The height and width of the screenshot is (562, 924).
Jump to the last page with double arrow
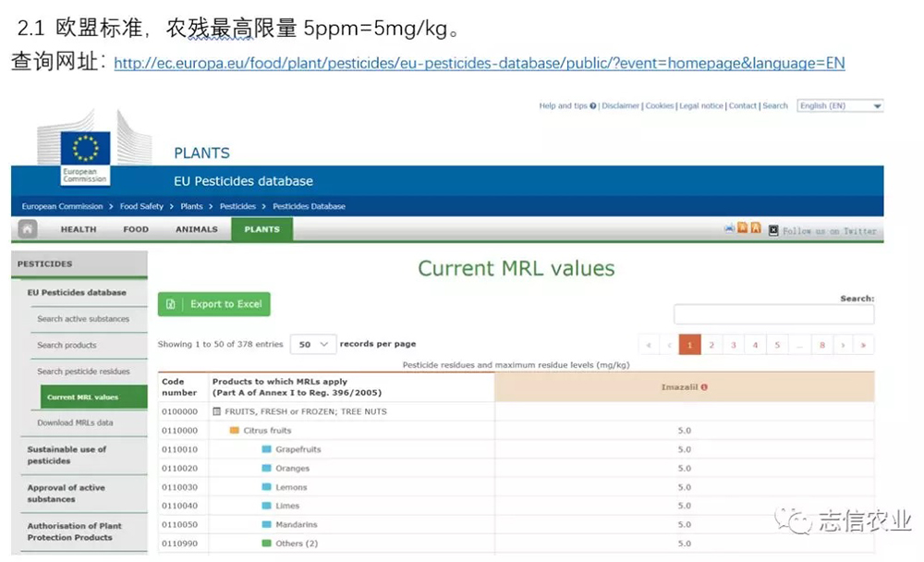pyautogui.click(x=864, y=345)
